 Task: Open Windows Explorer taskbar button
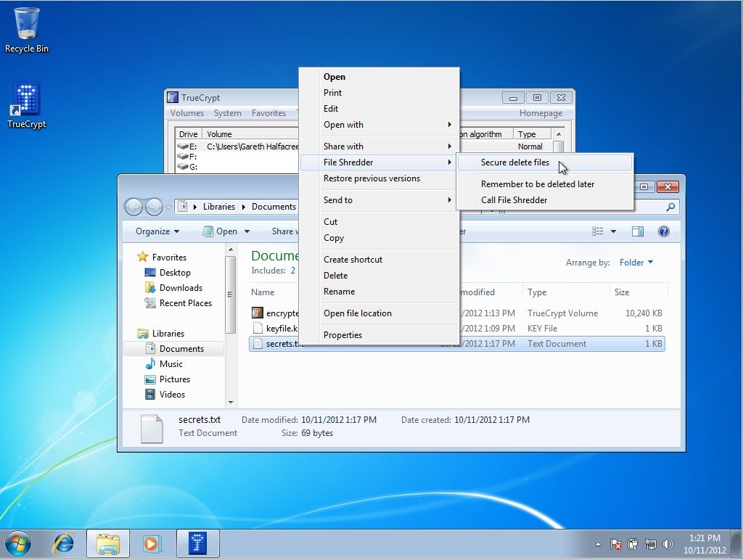click(108, 543)
